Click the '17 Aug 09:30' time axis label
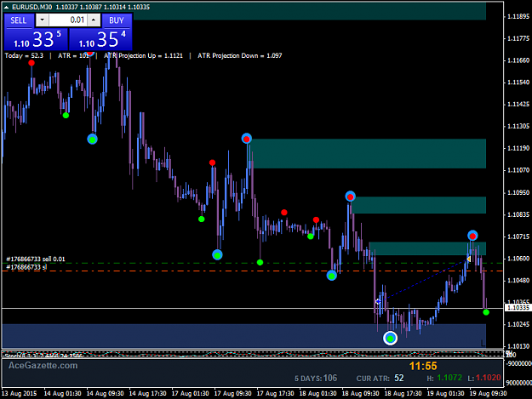Viewport: 532px width, 399px height. coord(232,394)
